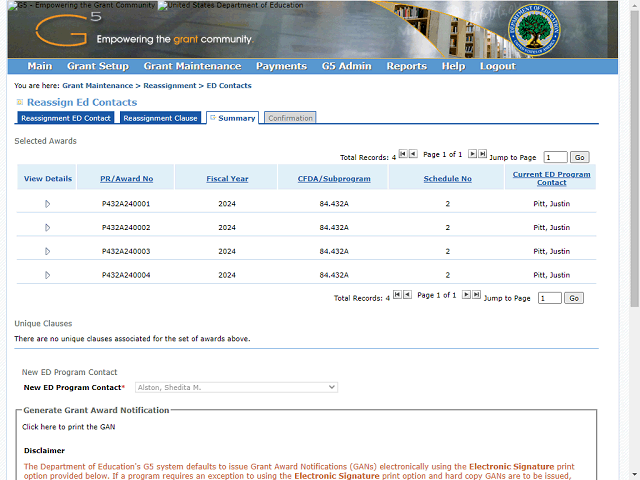Go to first page in top pagination
The image size is (640, 480).
click(x=403, y=155)
